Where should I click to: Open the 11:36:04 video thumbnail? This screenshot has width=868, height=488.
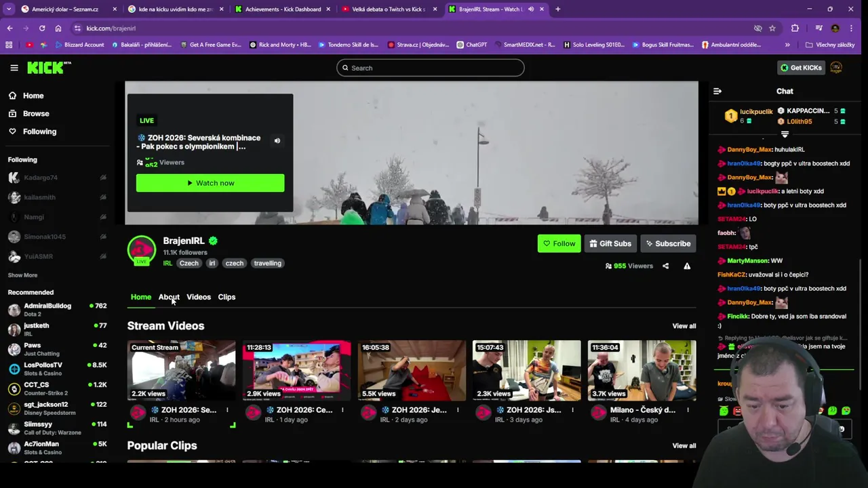(642, 371)
